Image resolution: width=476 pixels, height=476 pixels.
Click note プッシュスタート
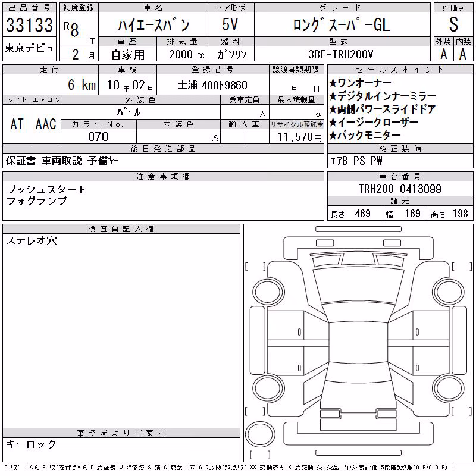coord(46,189)
